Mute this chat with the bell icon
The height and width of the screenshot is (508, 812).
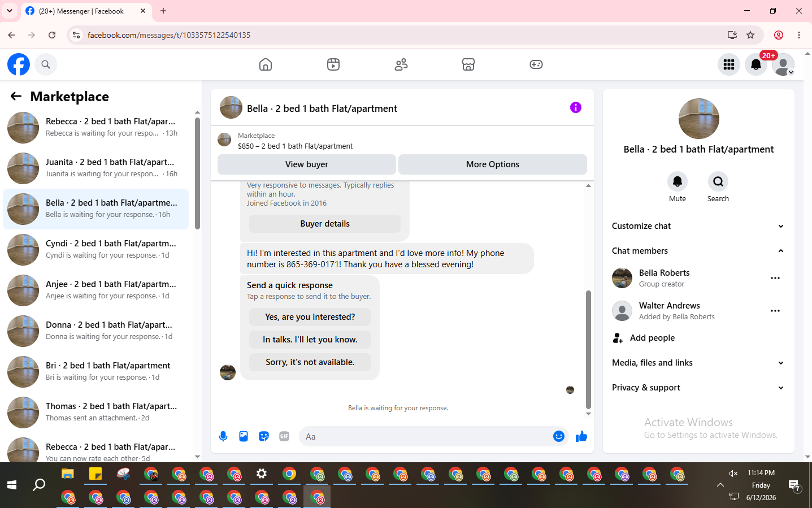(x=678, y=181)
